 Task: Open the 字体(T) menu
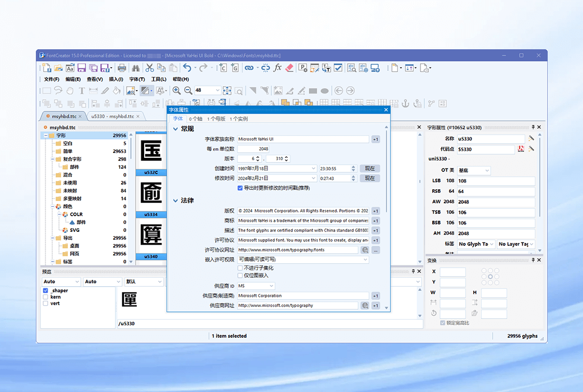[137, 79]
